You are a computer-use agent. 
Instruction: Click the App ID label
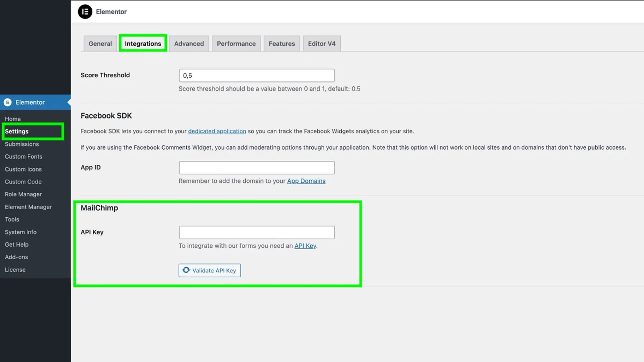point(91,167)
